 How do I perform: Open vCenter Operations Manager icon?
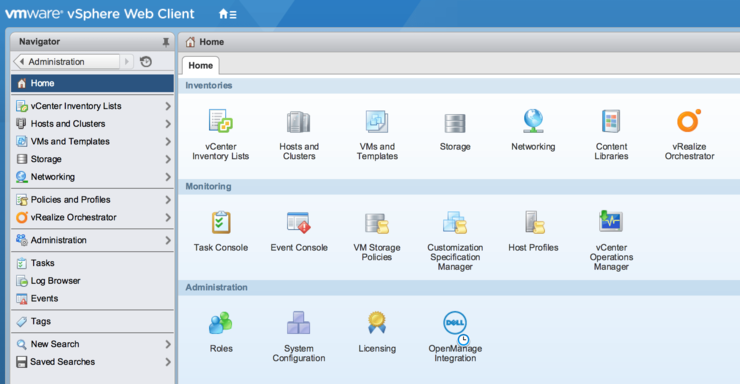611,221
